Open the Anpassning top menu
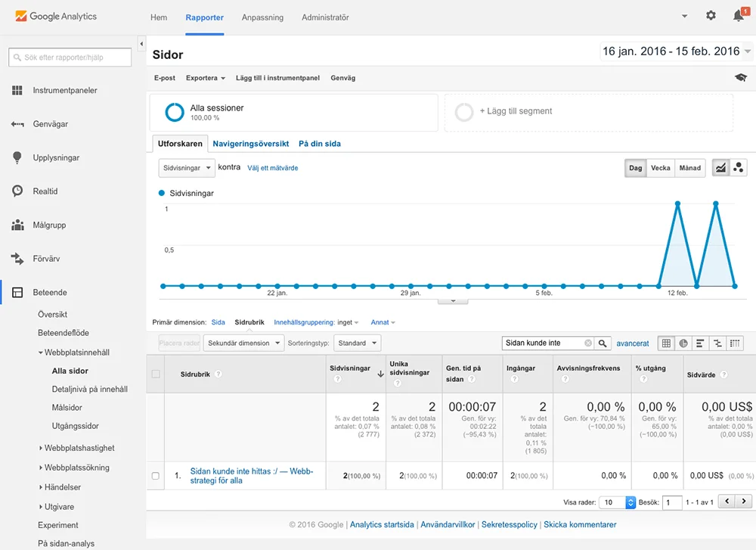The width and height of the screenshot is (756, 550). [262, 17]
